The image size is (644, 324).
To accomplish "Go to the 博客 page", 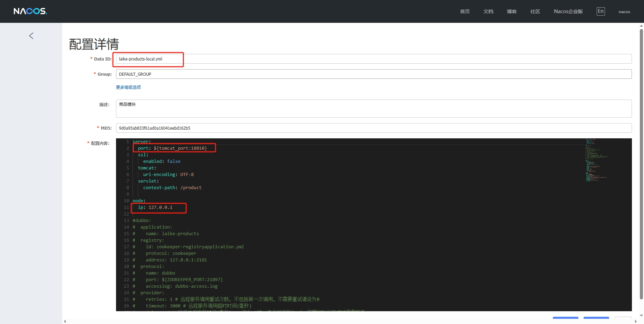I will point(511,12).
